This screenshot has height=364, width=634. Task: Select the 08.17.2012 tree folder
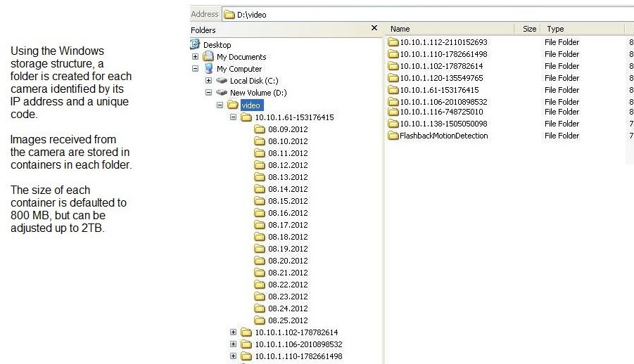[x=288, y=225]
